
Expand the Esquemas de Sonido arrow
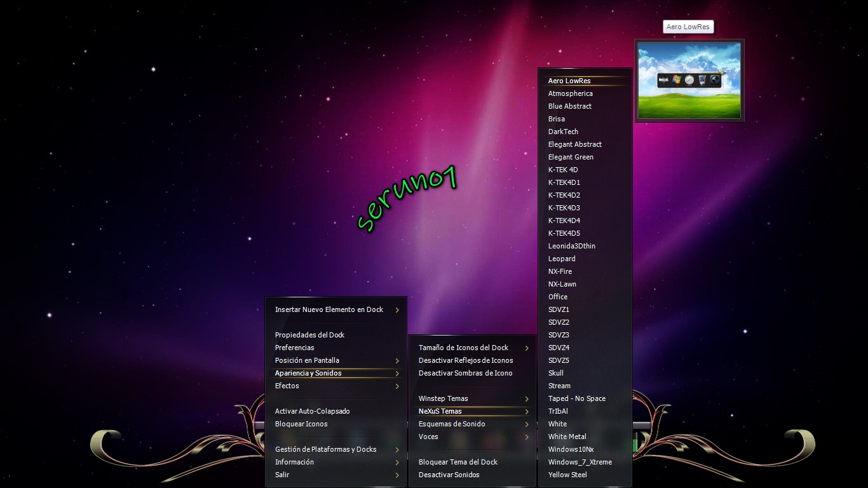tap(527, 424)
